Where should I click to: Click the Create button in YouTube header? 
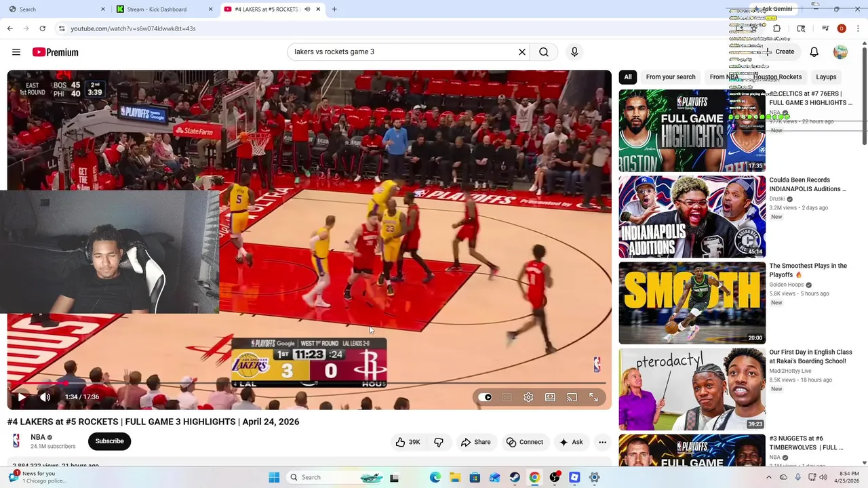(779, 52)
